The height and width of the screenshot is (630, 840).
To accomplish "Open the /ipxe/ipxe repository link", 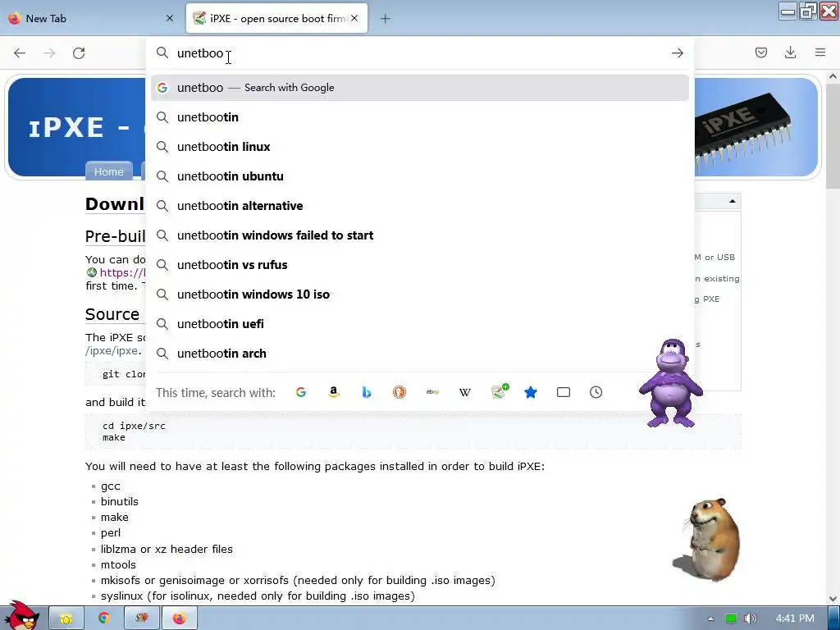I will click(112, 351).
